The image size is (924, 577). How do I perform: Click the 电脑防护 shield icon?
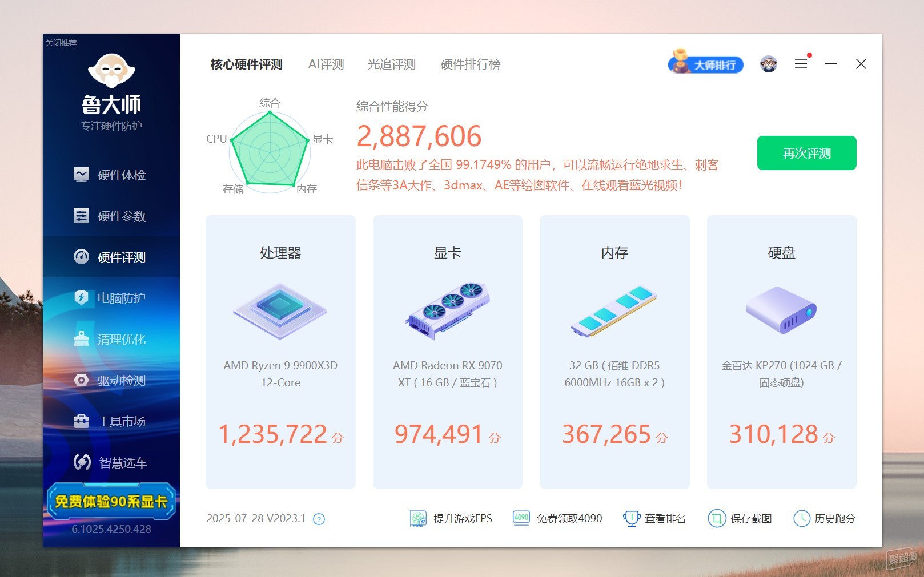coord(81,298)
